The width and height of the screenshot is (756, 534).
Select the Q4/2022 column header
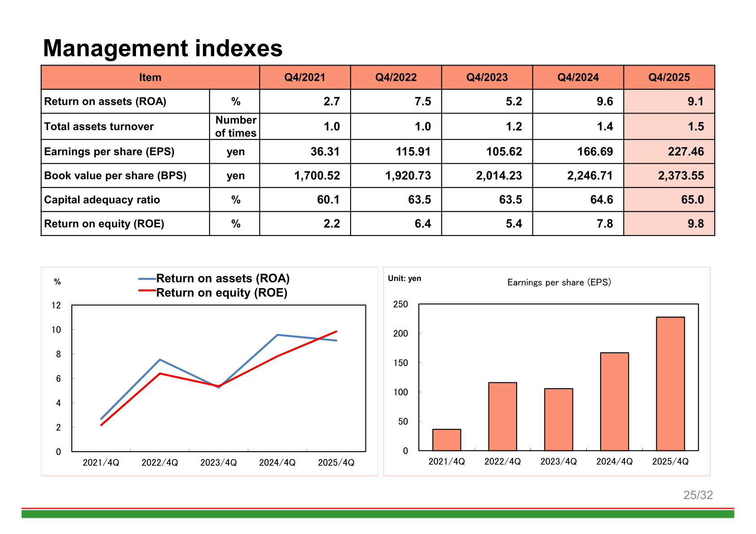[x=396, y=77]
